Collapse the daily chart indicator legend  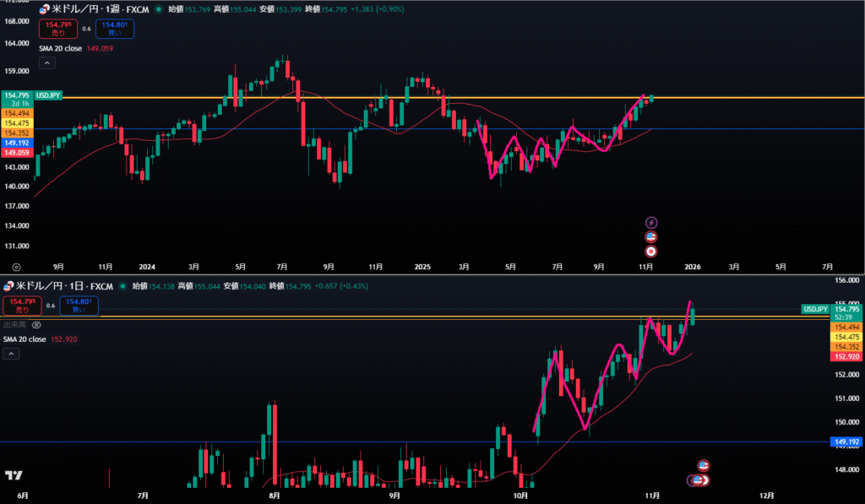(x=13, y=354)
